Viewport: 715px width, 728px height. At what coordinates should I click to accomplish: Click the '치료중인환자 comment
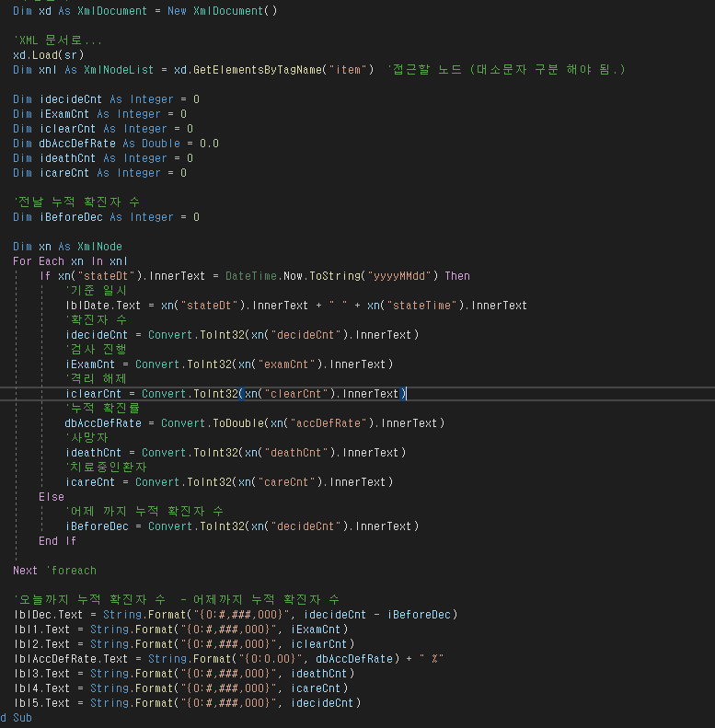[106, 468]
